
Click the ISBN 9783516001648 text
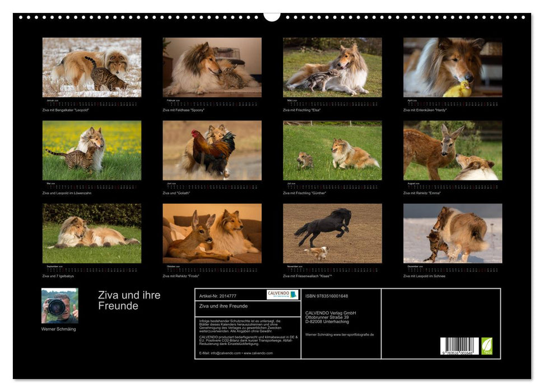coord(327,296)
